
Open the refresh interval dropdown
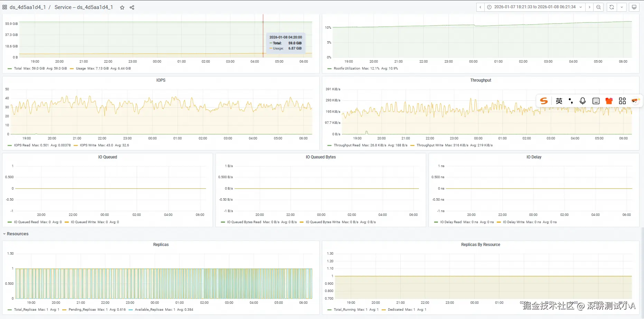coord(622,7)
